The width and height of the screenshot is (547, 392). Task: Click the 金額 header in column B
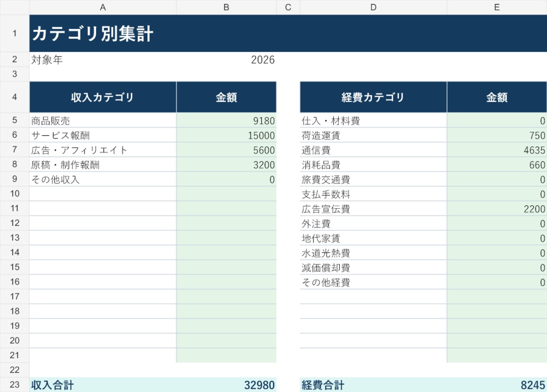pos(226,97)
